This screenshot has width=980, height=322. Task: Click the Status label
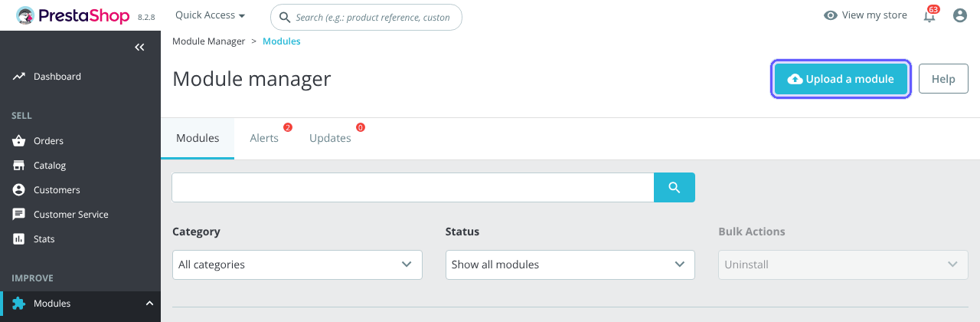pyautogui.click(x=462, y=232)
